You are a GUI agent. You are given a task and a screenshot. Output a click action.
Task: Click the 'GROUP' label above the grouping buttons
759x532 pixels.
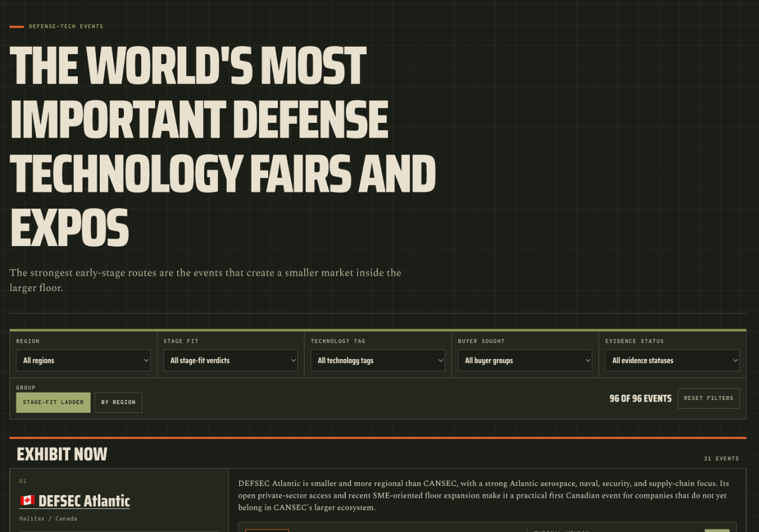tap(26, 388)
